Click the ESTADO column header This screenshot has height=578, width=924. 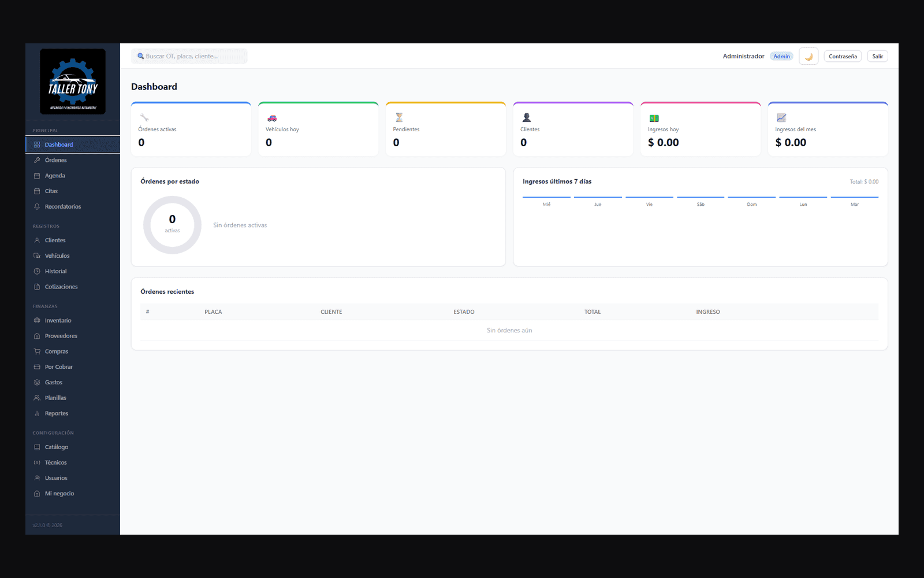(x=464, y=312)
